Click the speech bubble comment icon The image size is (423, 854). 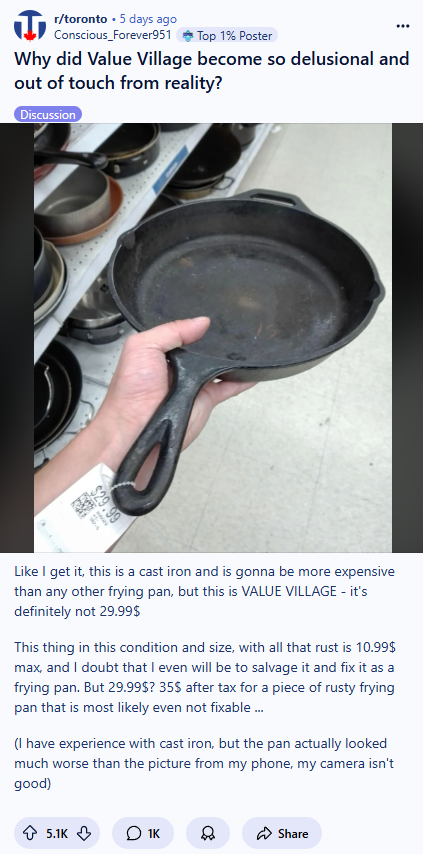click(133, 833)
